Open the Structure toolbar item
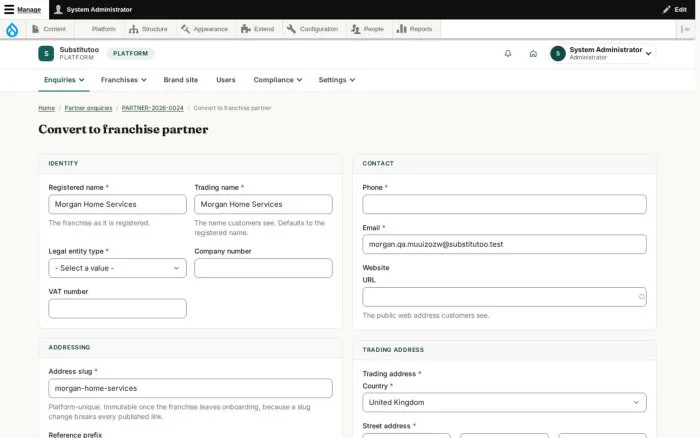This screenshot has height=438, width=700. pos(148,29)
